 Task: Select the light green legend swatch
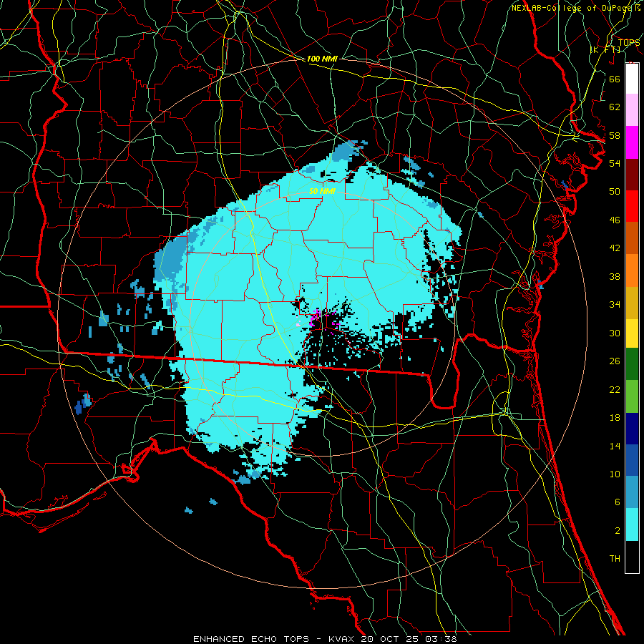click(x=632, y=396)
